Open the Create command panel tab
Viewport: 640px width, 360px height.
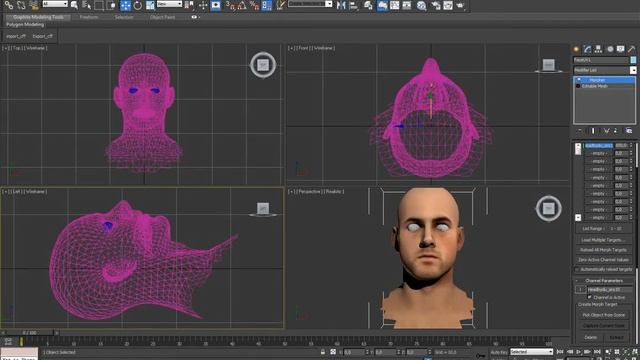tap(576, 49)
